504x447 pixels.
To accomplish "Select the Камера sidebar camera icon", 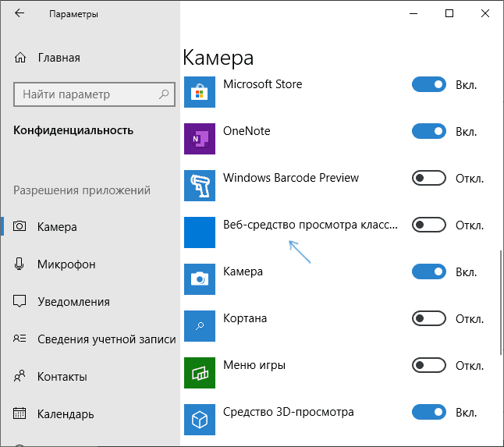I will tap(20, 226).
